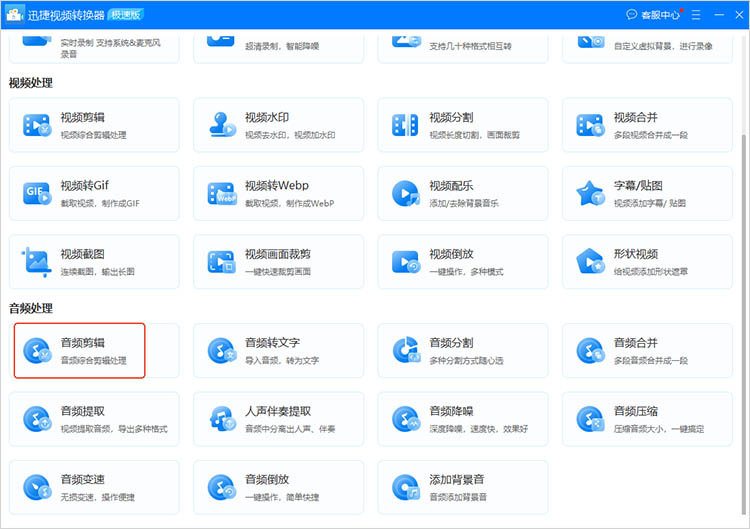Select the 添加背景音 icon
The height and width of the screenshot is (529, 750).
pos(406,487)
